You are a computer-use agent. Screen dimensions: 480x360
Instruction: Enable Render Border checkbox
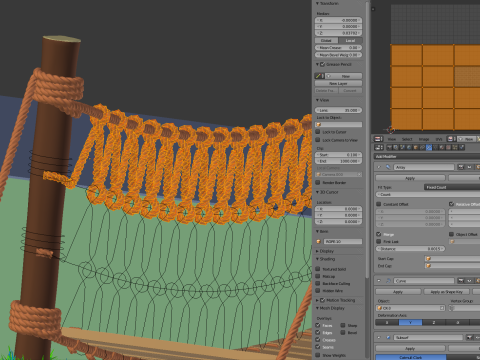pyautogui.click(x=318, y=182)
